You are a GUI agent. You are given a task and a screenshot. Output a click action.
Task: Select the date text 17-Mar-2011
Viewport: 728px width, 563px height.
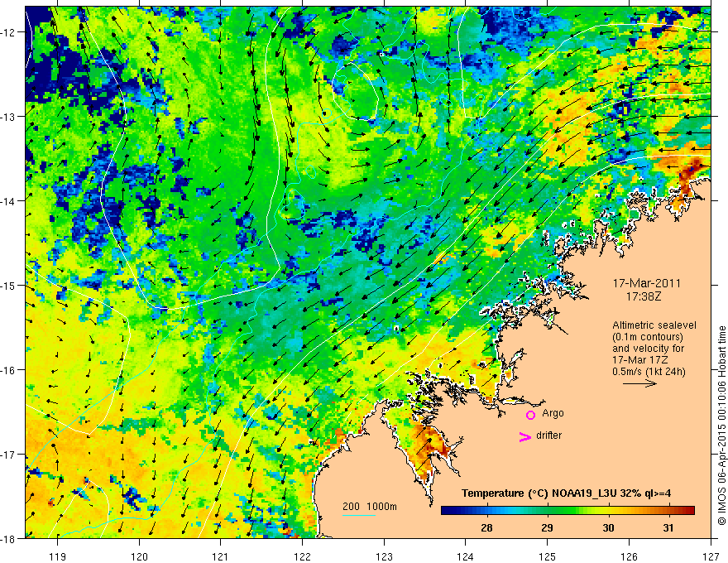[x=647, y=283]
